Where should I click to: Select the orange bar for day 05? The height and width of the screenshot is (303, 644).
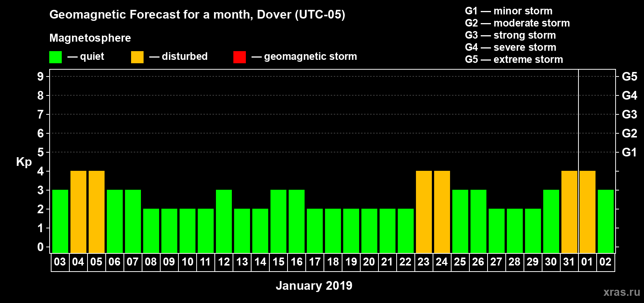[x=97, y=212]
